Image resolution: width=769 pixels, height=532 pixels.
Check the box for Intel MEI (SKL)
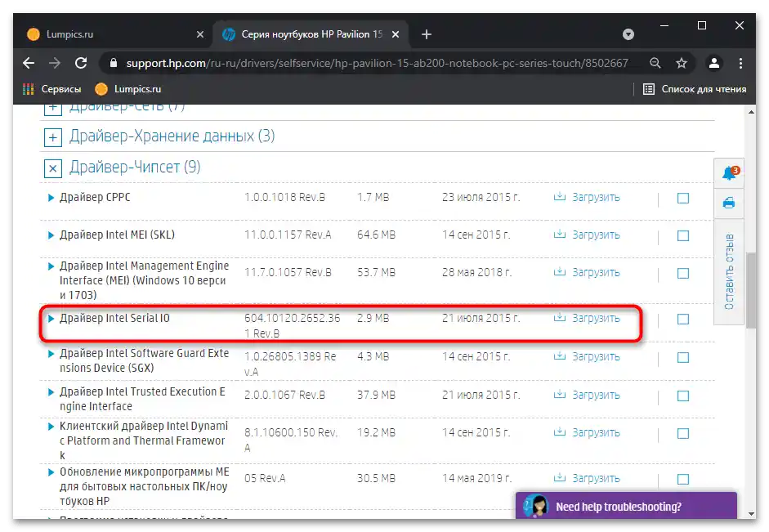(x=682, y=236)
